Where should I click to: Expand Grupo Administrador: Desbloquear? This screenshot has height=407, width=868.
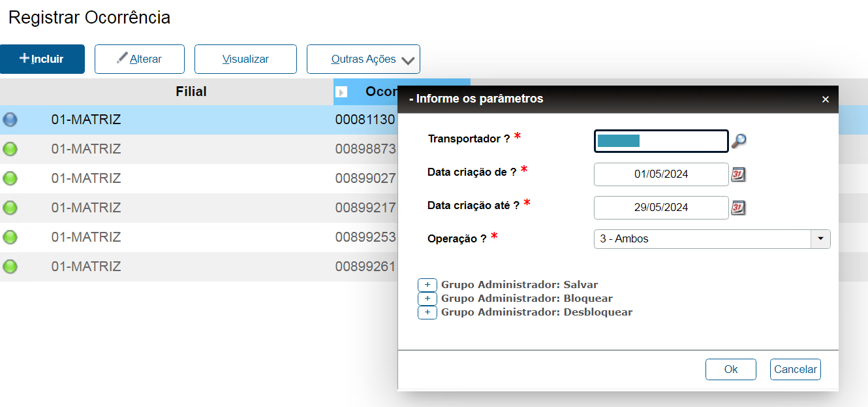(427, 312)
